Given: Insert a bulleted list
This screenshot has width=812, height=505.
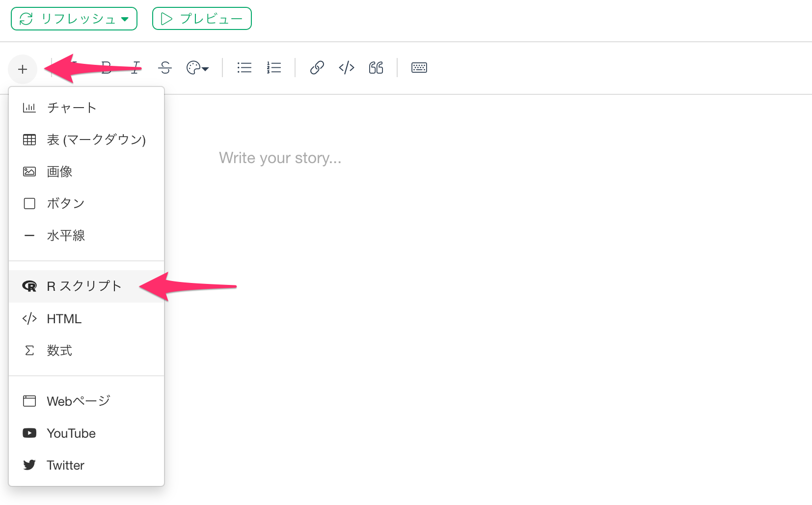Looking at the screenshot, I should [244, 68].
